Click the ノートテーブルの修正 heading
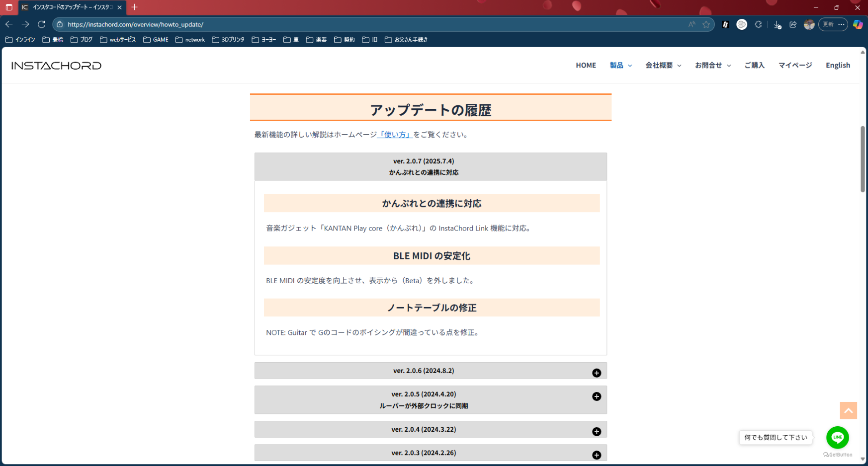Viewport: 868px width, 466px height. (x=432, y=308)
